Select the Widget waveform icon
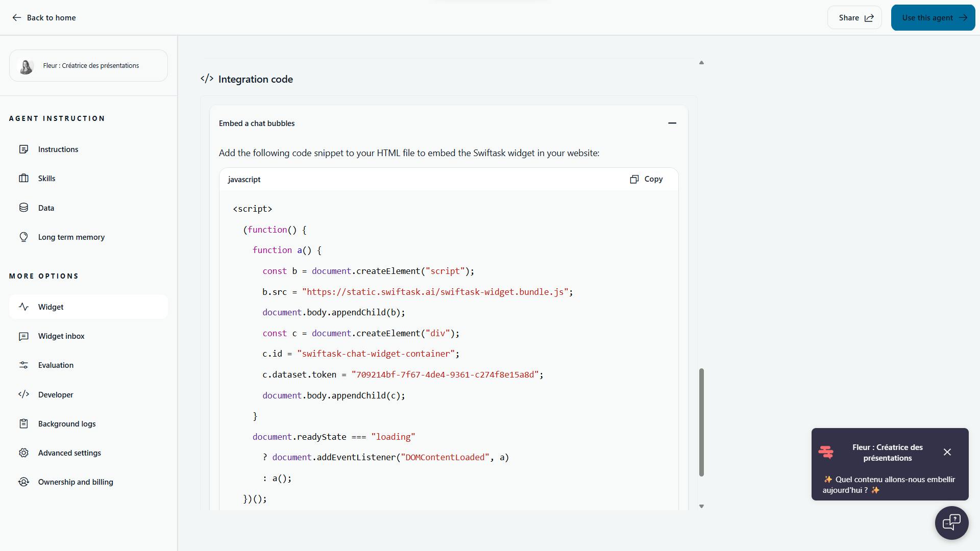This screenshot has width=980, height=551. [24, 307]
